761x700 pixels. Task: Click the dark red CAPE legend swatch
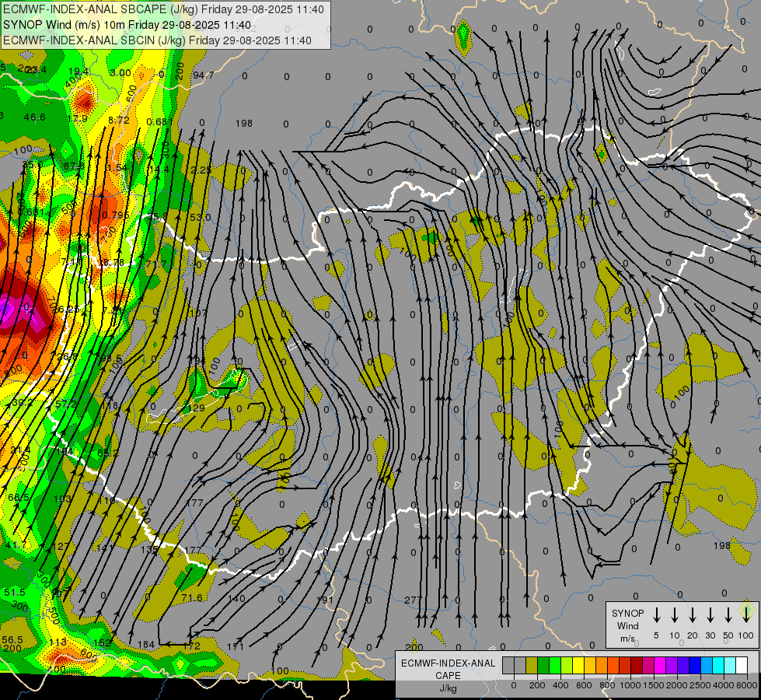click(x=637, y=665)
